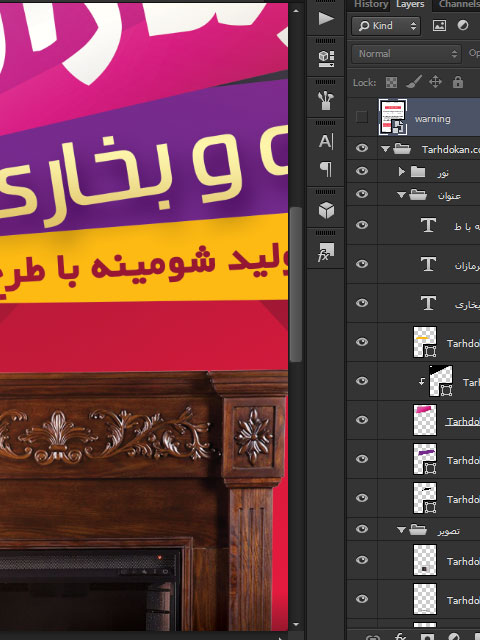Screen dimensions: 480x640
Task: Switch to the History tab
Action: (x=371, y=4)
